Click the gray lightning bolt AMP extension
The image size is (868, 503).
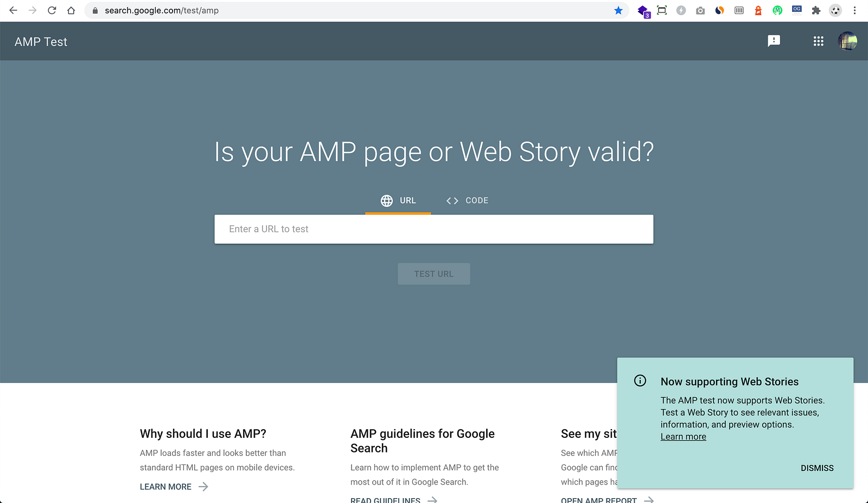(x=681, y=10)
